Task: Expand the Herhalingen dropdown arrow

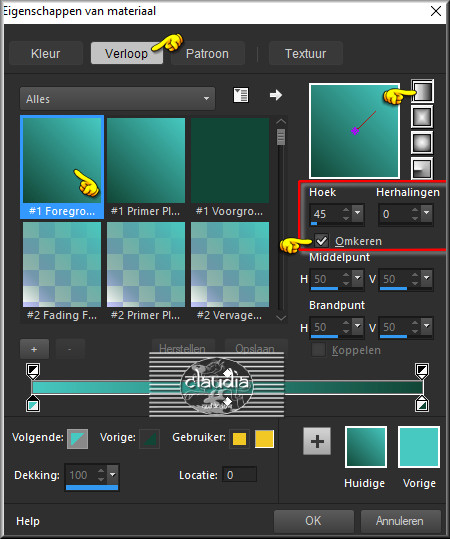Action: 427,213
